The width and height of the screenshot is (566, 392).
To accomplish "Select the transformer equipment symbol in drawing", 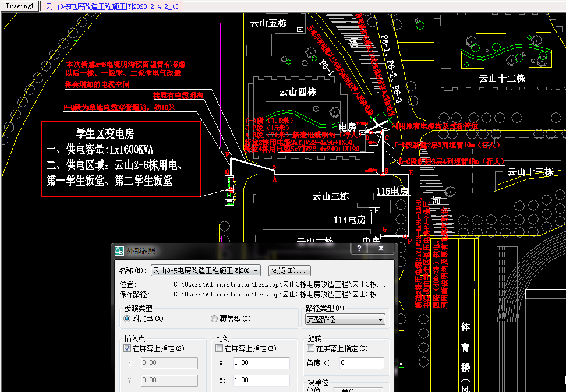I will (x=231, y=189).
